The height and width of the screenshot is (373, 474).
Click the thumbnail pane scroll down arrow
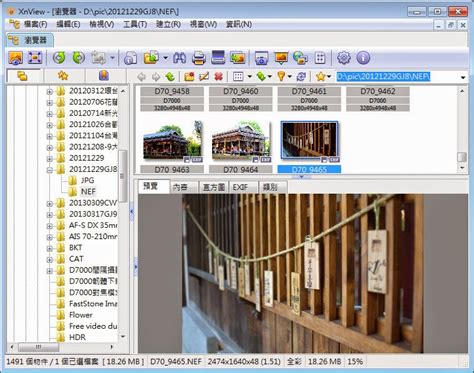coord(462,168)
